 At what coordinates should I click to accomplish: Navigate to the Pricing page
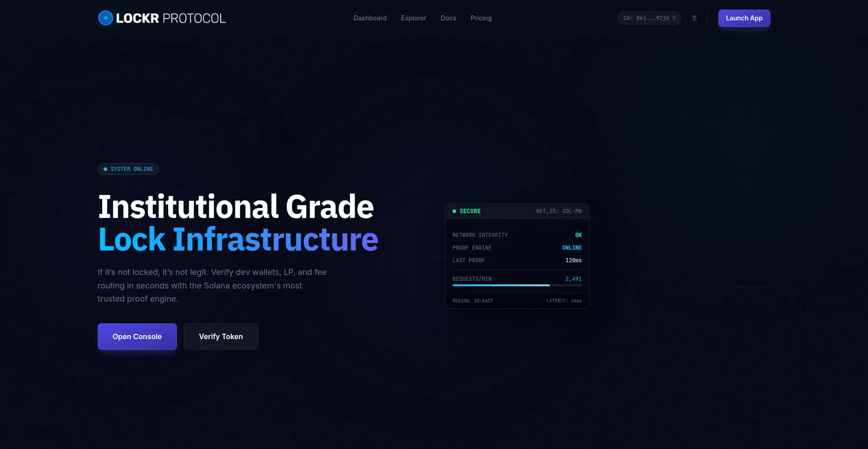click(481, 18)
